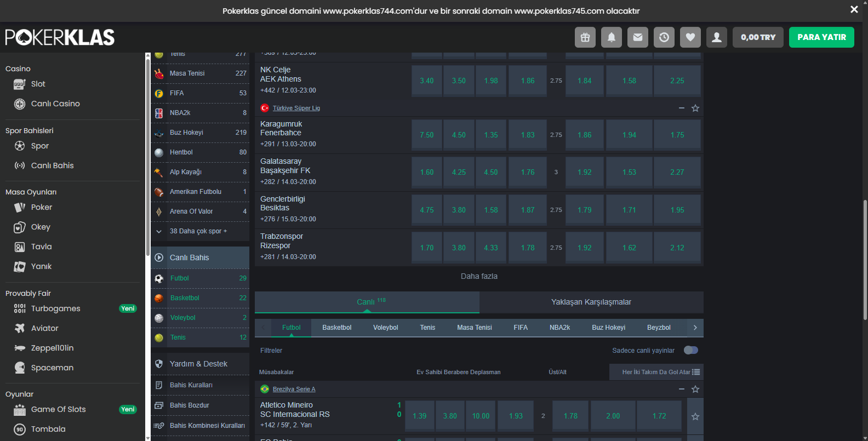Viewport: 868px width, 441px height.
Task: Expand 38 Daha çok spor list
Action: click(198, 231)
